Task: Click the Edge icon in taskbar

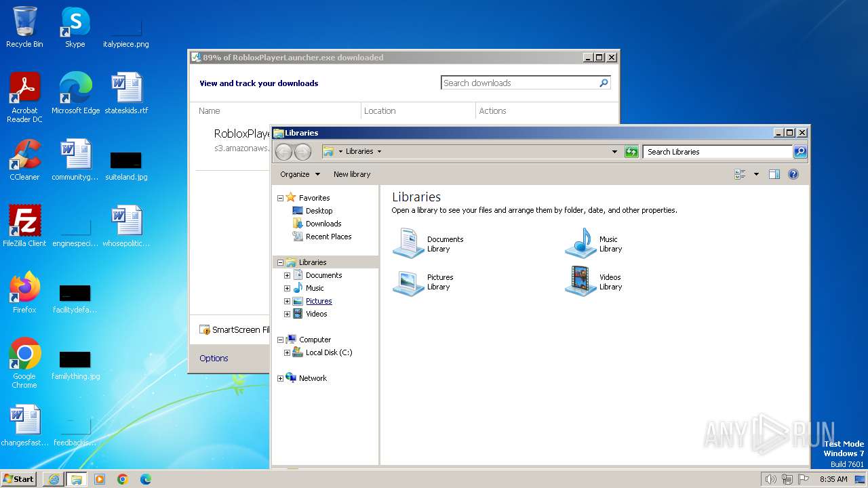Action: (x=146, y=479)
